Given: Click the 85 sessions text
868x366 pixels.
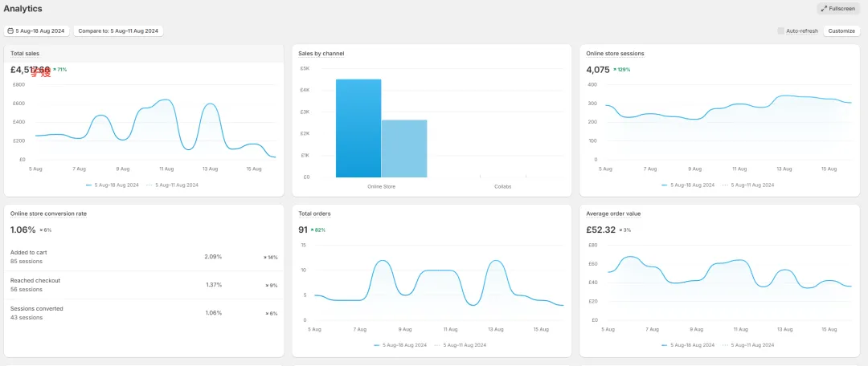Looking at the screenshot, I should click(26, 262).
